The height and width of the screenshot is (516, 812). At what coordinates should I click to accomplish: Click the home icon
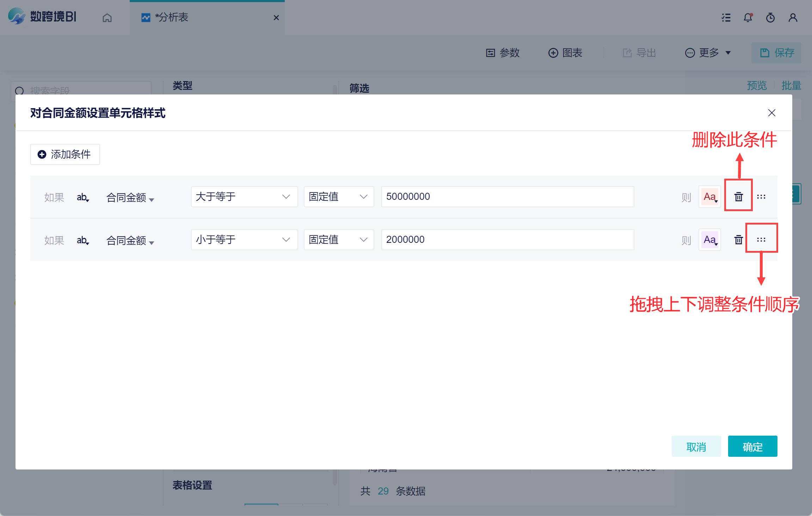pos(107,18)
